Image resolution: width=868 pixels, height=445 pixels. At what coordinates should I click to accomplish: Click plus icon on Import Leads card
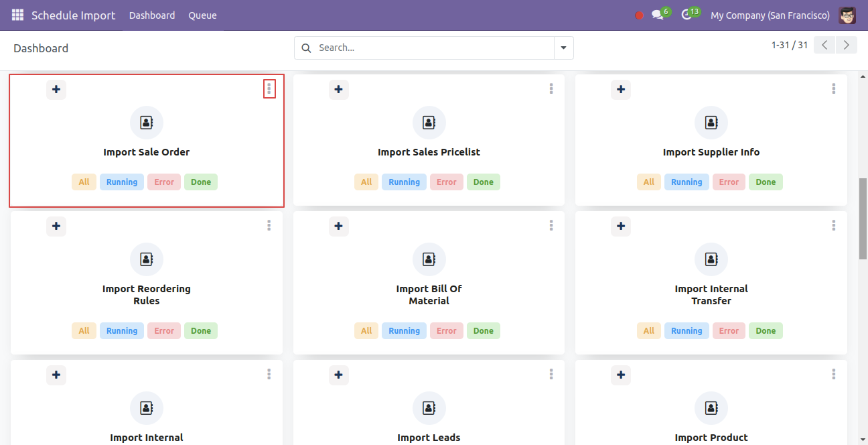[x=339, y=375]
